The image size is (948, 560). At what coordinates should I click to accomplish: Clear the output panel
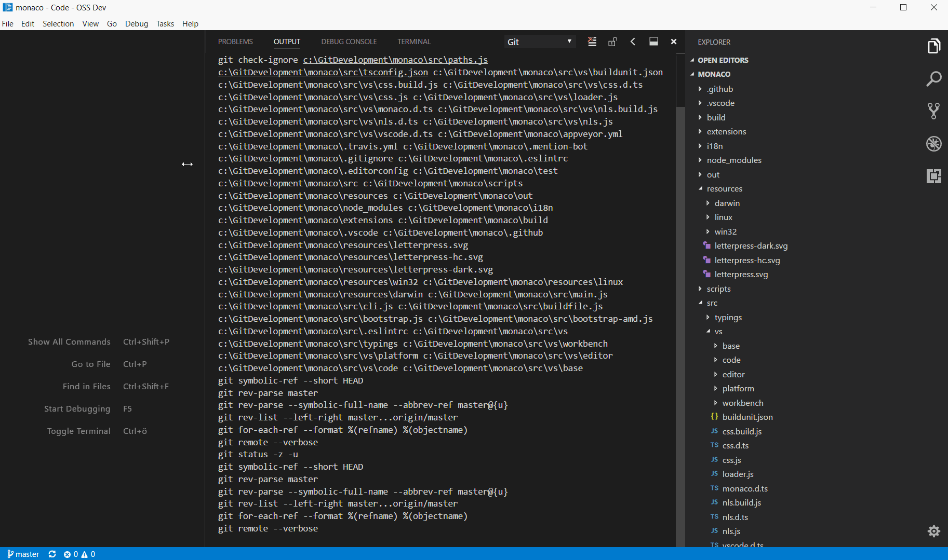(x=592, y=42)
